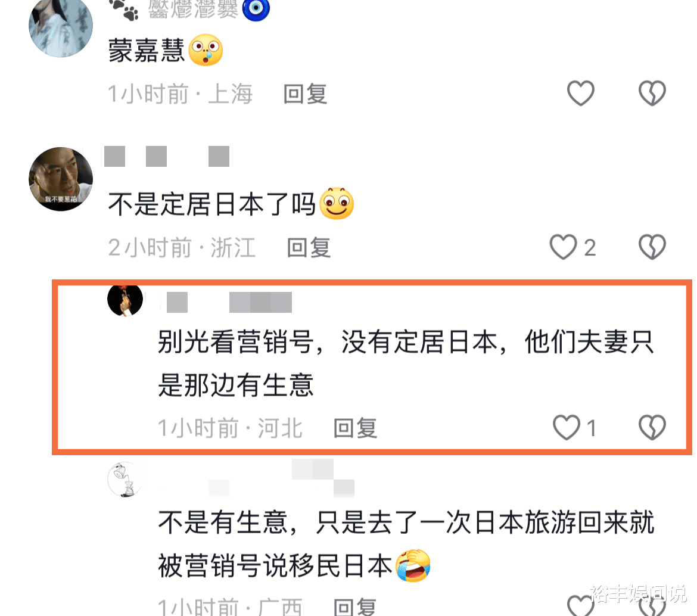The height and width of the screenshot is (616, 697).
Task: Tap the 不是有生意 reply text
Action: [x=406, y=544]
